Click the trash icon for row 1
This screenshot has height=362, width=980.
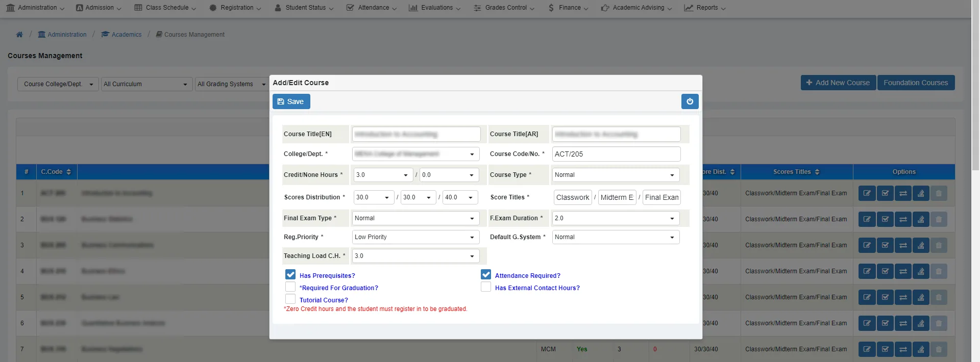click(x=939, y=193)
